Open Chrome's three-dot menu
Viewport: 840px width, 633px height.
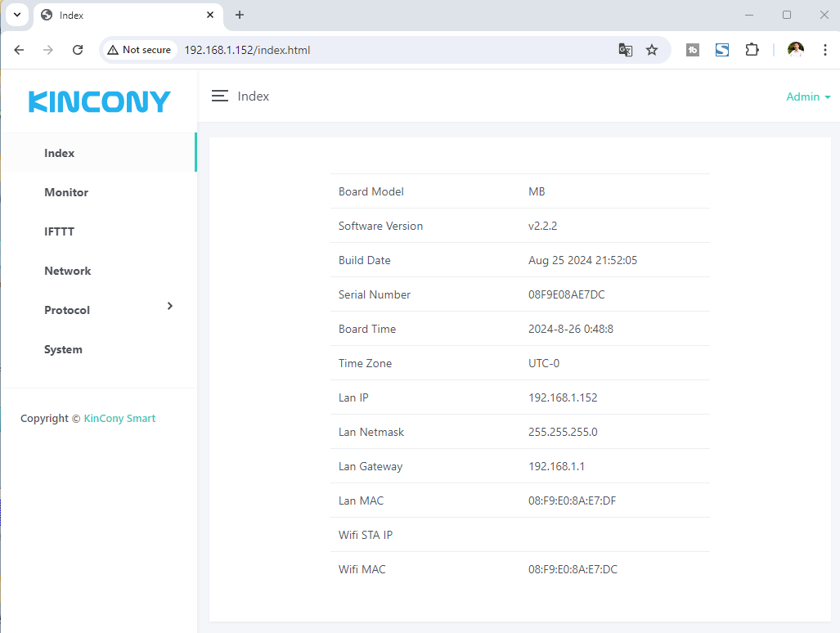click(824, 50)
